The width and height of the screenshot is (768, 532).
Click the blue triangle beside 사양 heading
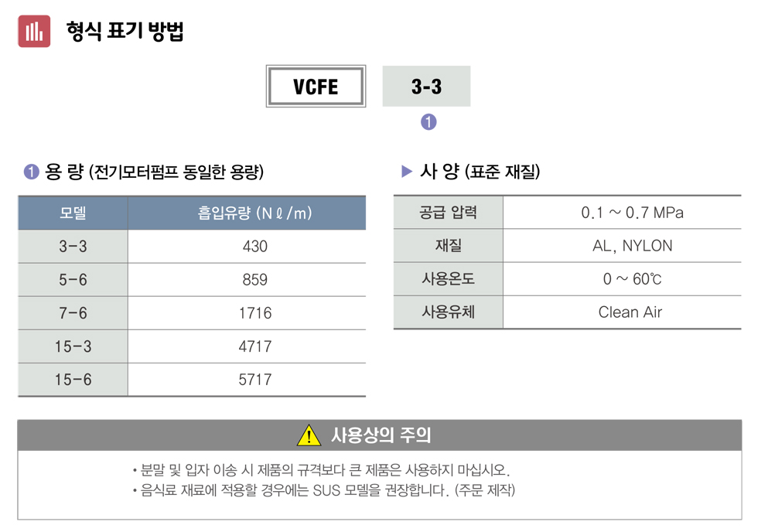(x=407, y=172)
